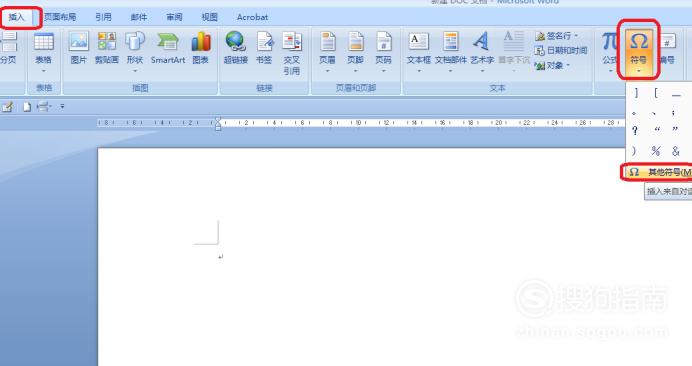
Task: Expand the 文档部件 dropdown arrow
Action: pos(451,71)
